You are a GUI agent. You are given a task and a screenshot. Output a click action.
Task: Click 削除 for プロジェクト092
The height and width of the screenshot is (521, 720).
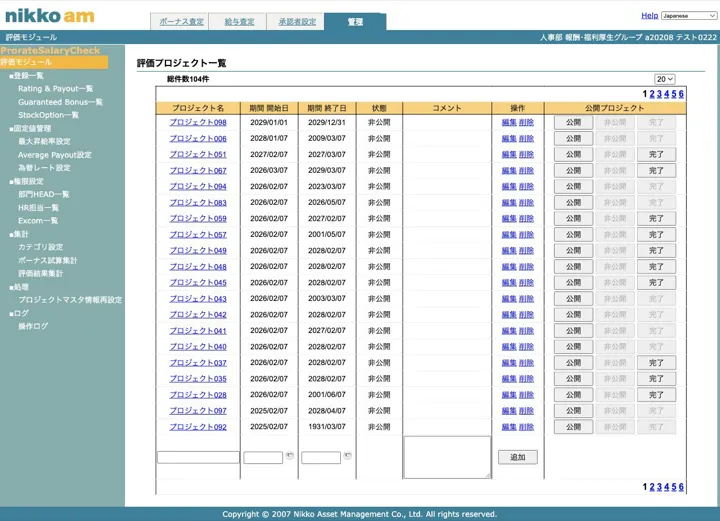[526, 426]
